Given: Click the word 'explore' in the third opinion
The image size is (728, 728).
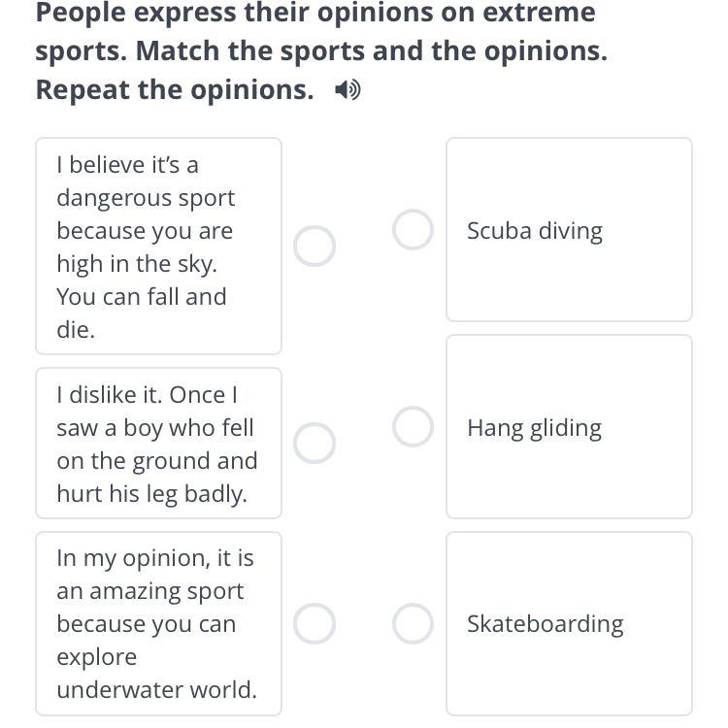Looking at the screenshot, I should tap(96, 657).
